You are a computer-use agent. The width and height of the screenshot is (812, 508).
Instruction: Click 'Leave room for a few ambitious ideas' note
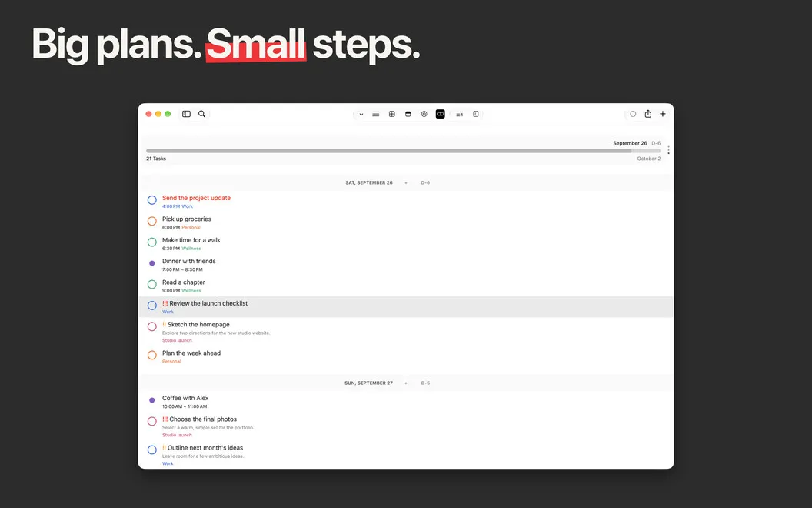203,456
